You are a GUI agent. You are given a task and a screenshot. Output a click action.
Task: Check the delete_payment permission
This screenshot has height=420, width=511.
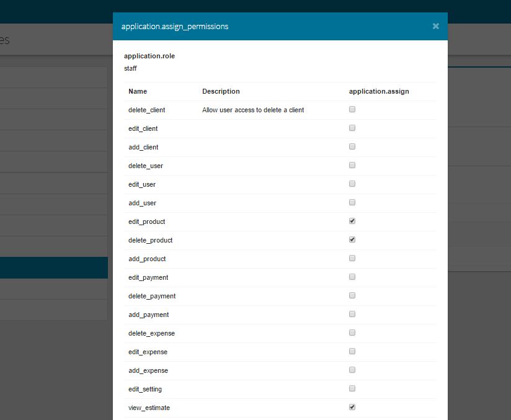click(x=352, y=295)
